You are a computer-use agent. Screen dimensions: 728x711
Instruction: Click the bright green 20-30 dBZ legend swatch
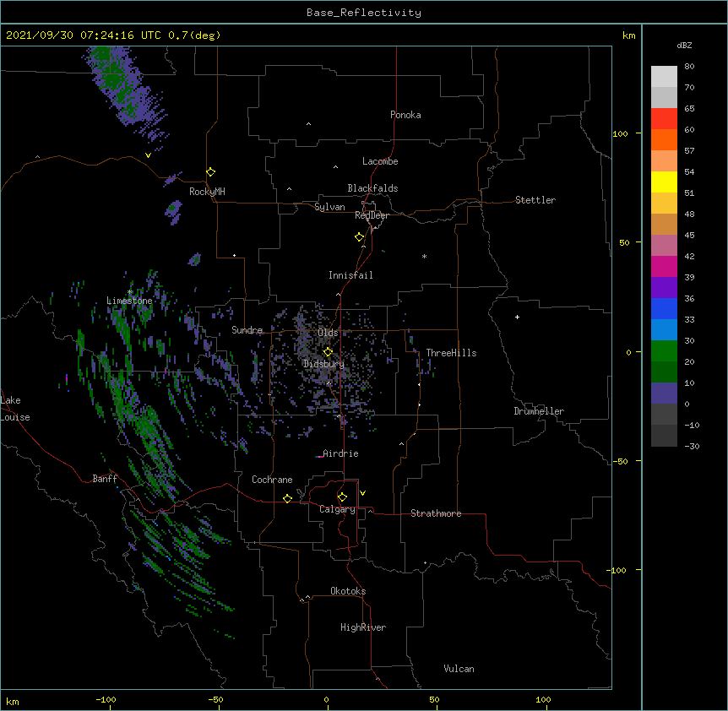click(x=664, y=351)
